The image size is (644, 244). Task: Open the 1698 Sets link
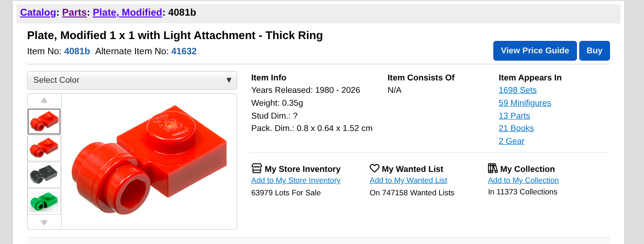coord(518,90)
